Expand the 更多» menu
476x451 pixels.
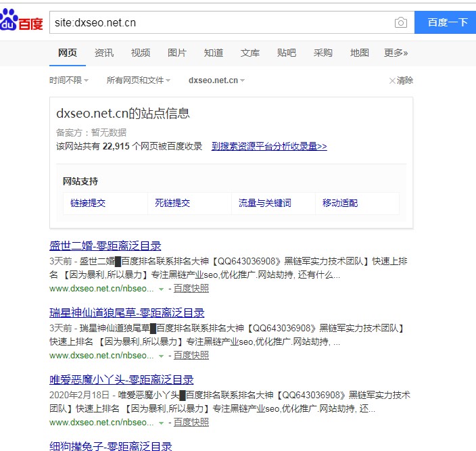tap(396, 53)
